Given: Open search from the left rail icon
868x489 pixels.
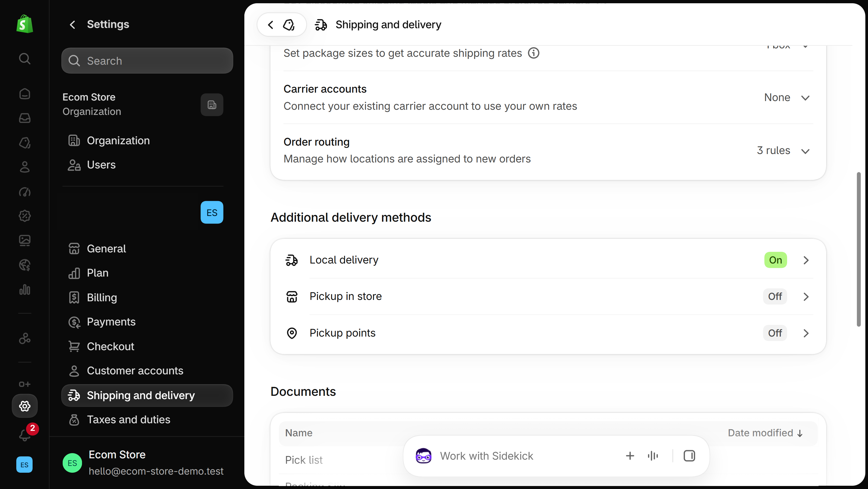Looking at the screenshot, I should (x=25, y=59).
